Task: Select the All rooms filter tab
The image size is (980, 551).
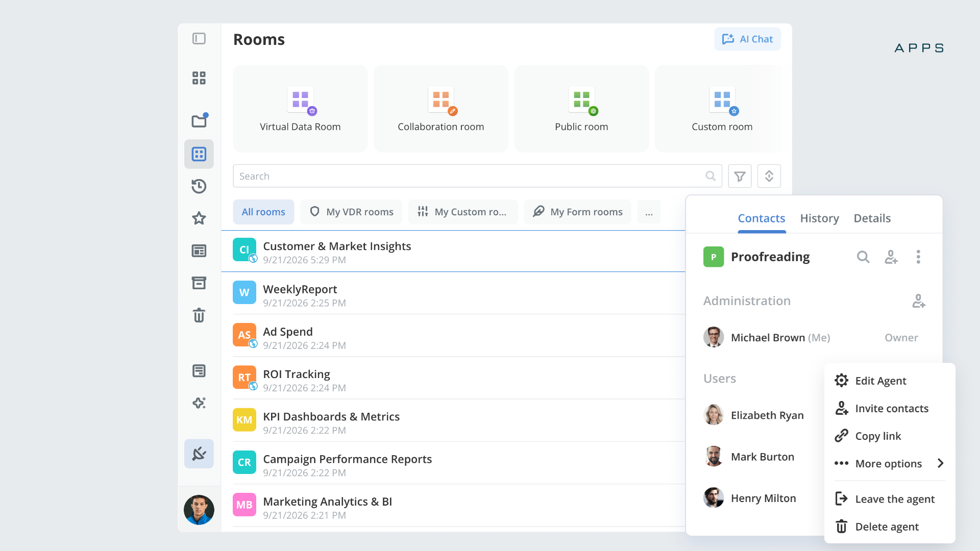Action: pyautogui.click(x=263, y=212)
